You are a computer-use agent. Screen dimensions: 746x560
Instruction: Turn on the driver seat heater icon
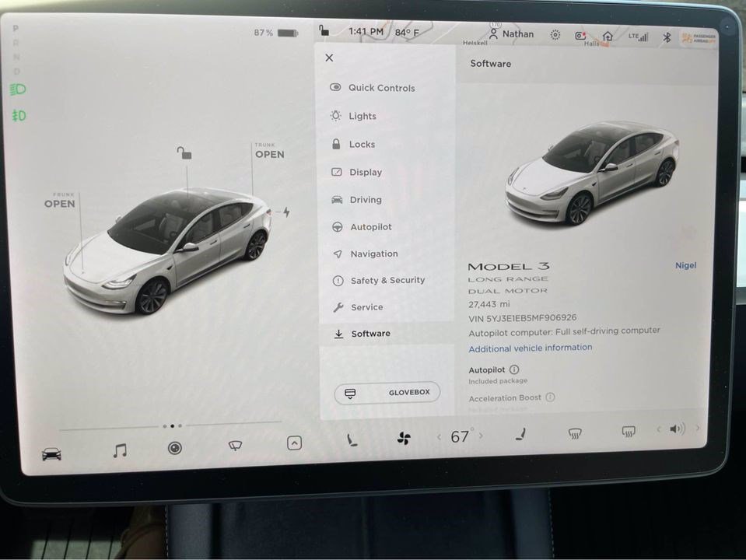[x=352, y=440]
